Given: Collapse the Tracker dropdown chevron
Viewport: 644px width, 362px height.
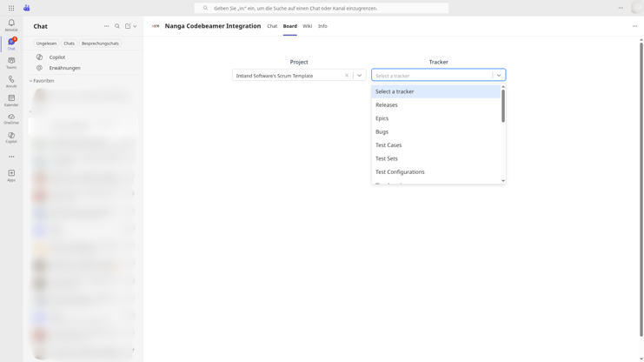Looking at the screenshot, I should pyautogui.click(x=499, y=76).
